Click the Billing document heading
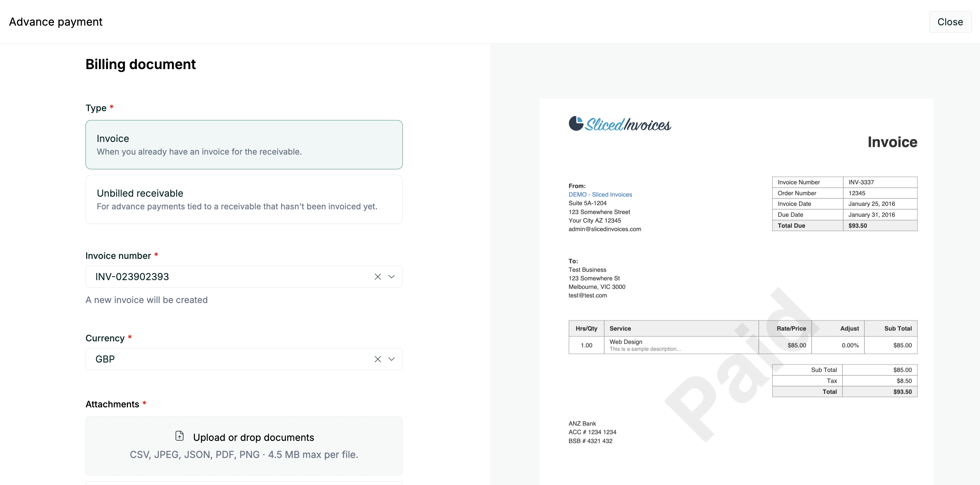This screenshot has height=485, width=980. (x=141, y=64)
